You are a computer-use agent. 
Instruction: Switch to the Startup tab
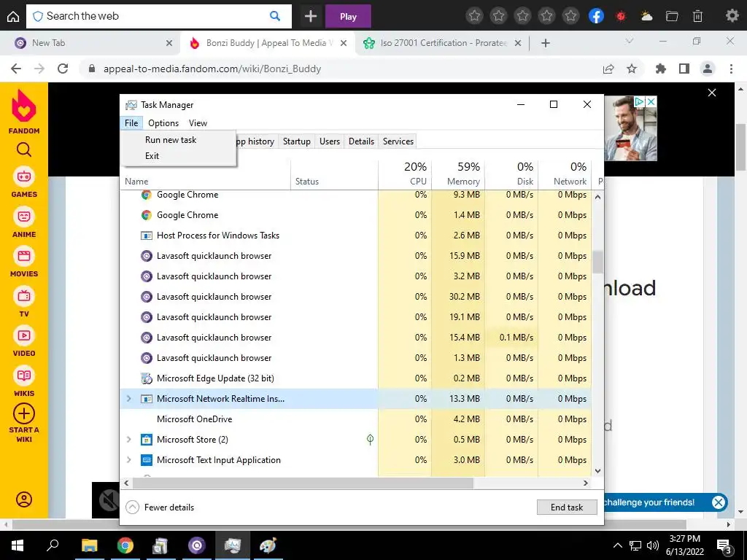point(296,141)
